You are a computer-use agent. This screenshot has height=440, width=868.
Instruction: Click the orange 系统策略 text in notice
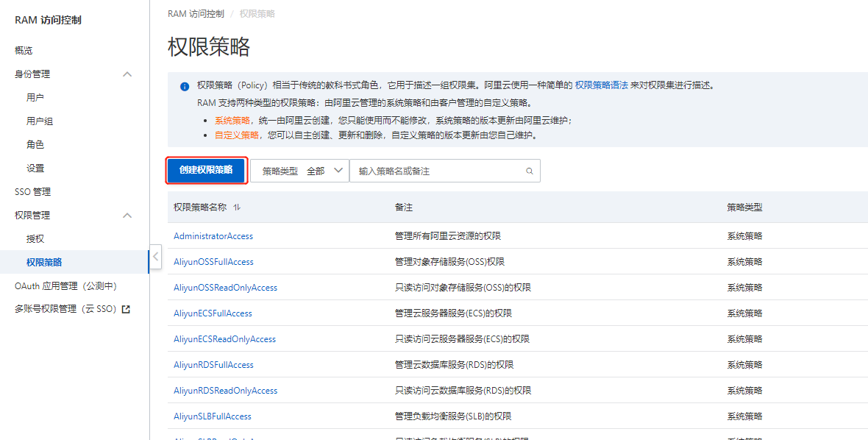pos(232,120)
